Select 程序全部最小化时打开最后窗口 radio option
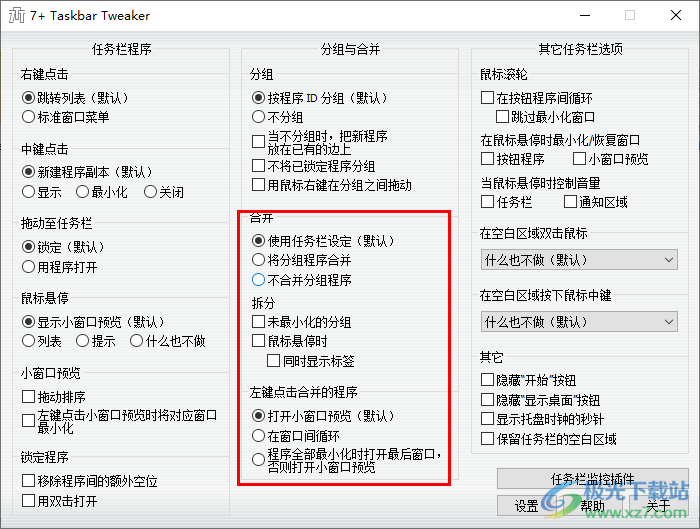This screenshot has height=529, width=700. [258, 460]
